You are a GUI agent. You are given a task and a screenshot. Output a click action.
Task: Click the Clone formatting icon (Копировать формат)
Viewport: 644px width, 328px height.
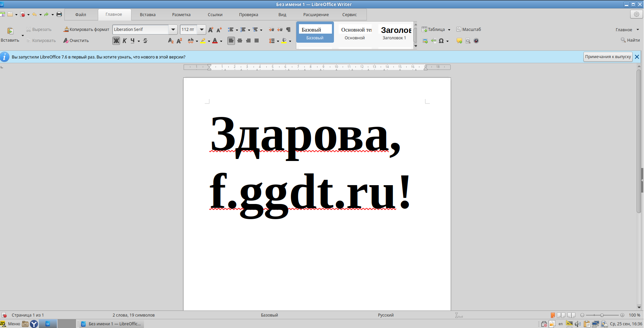[x=66, y=30]
